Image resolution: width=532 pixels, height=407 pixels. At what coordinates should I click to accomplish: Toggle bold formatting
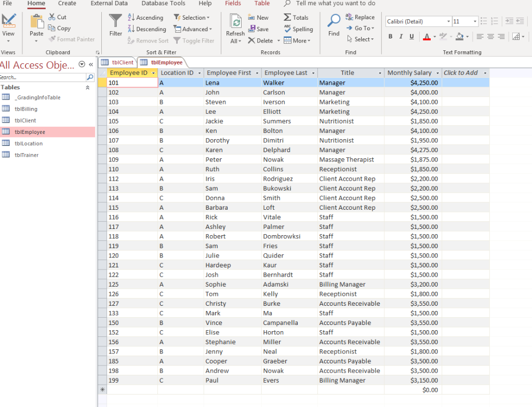click(x=390, y=37)
